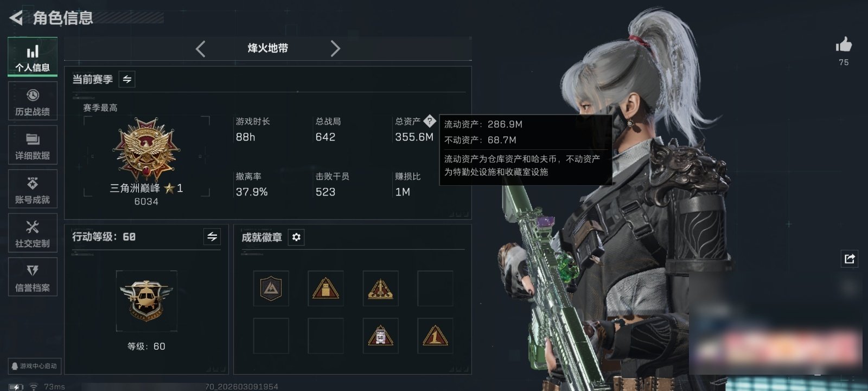Image resolution: width=868 pixels, height=391 pixels.
Task: Open the 社交定制 sidebar section
Action: (33, 233)
